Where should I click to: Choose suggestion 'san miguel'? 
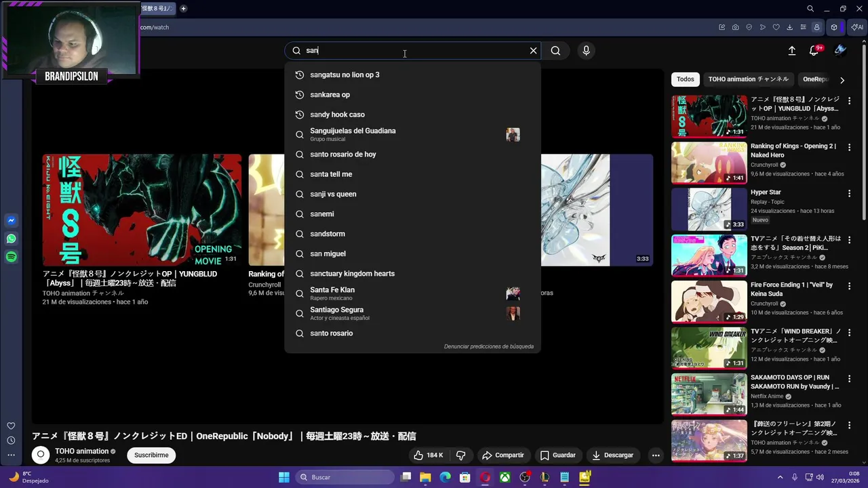(412, 253)
